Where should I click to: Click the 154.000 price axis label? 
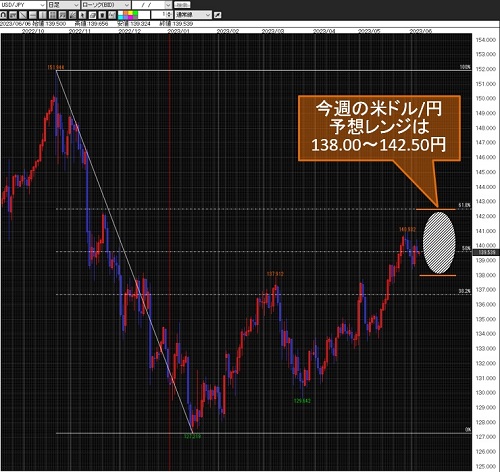point(486,40)
